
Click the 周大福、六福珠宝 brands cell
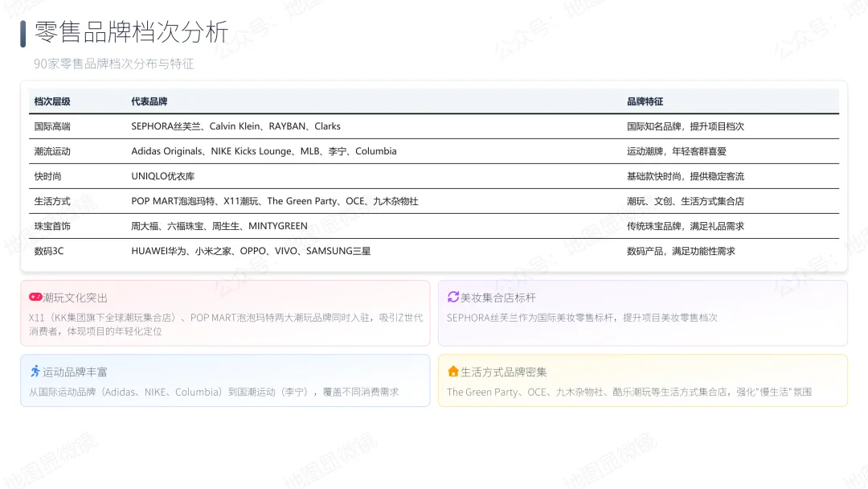point(219,226)
